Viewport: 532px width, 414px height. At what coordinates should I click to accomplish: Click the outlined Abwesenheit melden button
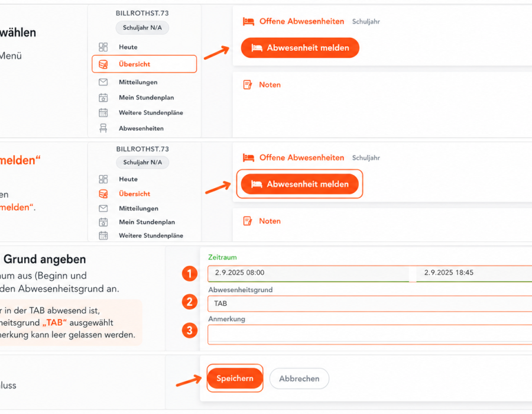click(300, 184)
